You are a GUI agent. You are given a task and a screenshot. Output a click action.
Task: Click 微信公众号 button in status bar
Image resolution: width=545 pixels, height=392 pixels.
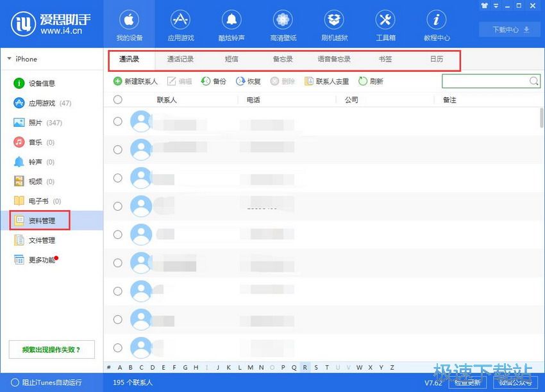pyautogui.click(x=516, y=382)
